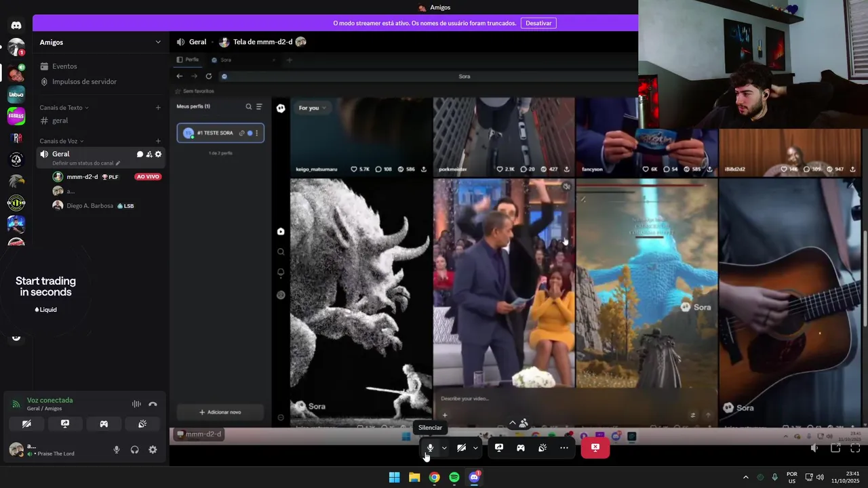Viewport: 868px width, 488px height.
Task: Click Definir um status do canal
Action: 86,163
